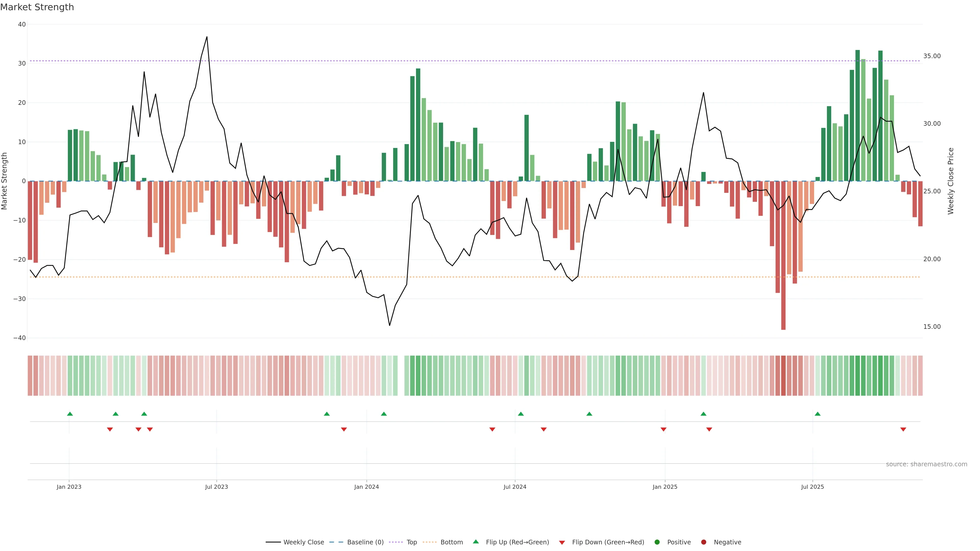Click the Jan 2024 x-axis label
The image size is (980, 551).
(366, 487)
